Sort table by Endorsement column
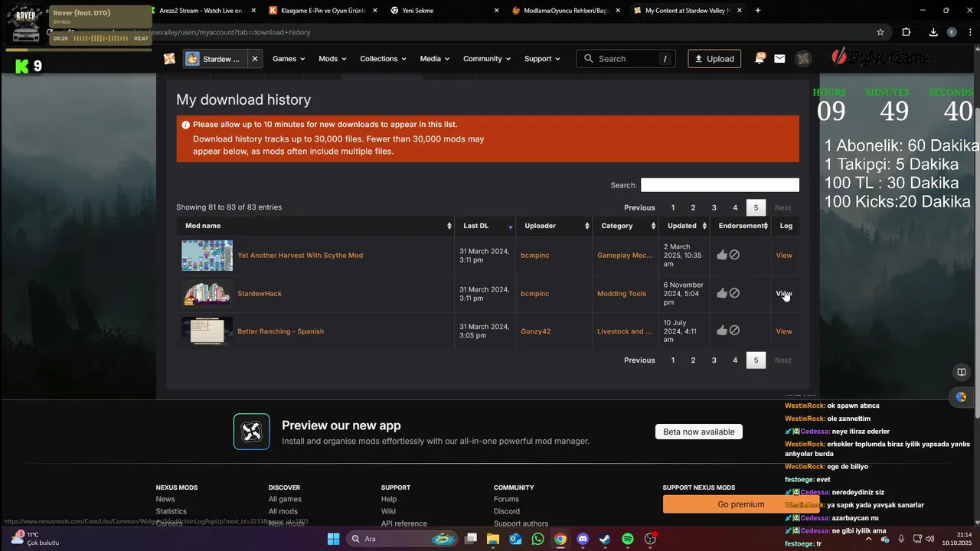Screen dimensions: 980x551 740,226
